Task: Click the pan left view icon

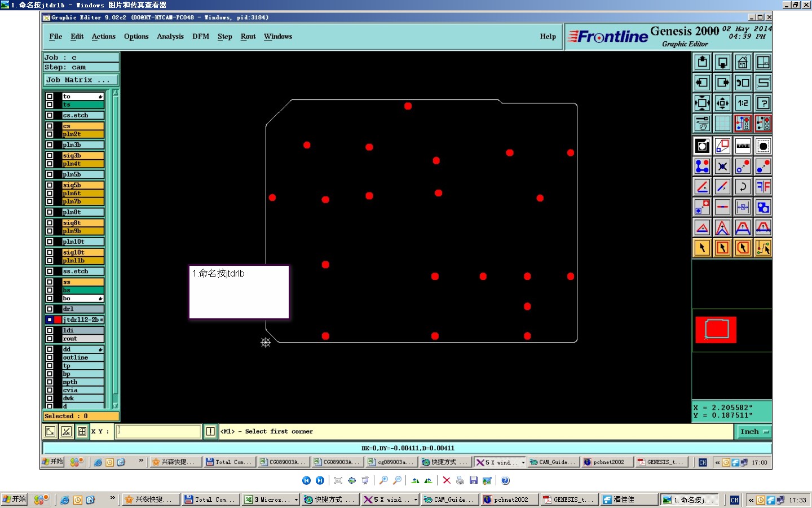Action: pyautogui.click(x=702, y=82)
